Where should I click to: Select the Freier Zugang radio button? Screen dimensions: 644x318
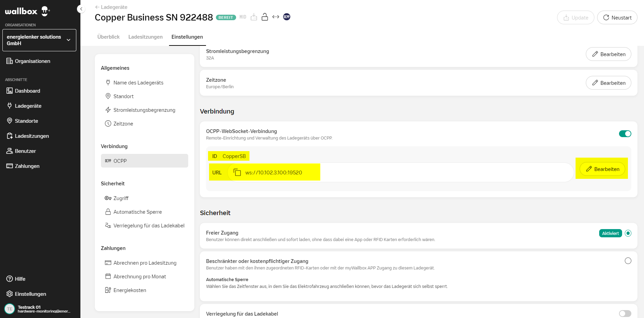[x=628, y=233]
